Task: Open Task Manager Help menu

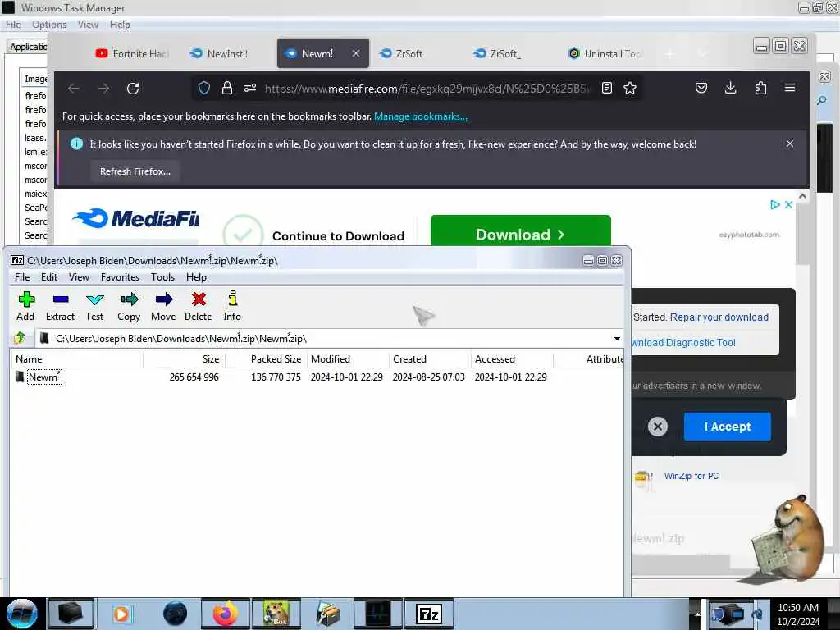Action: click(120, 25)
